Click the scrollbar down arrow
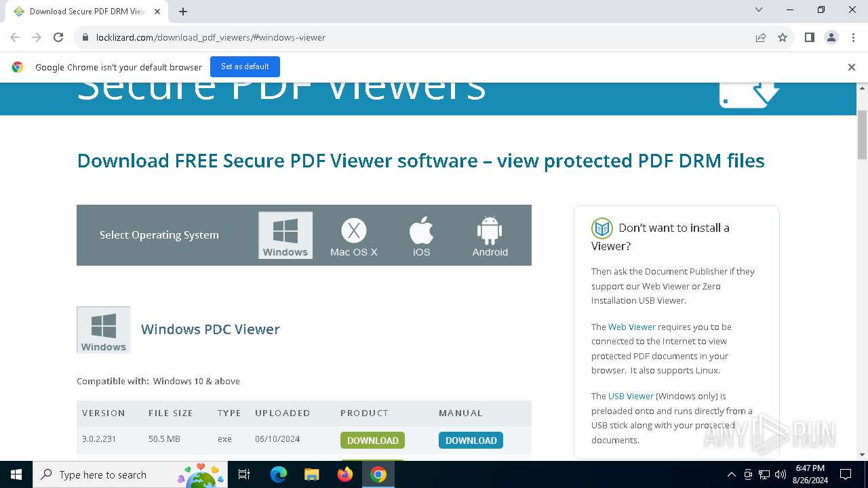This screenshot has height=488, width=868. tap(863, 455)
